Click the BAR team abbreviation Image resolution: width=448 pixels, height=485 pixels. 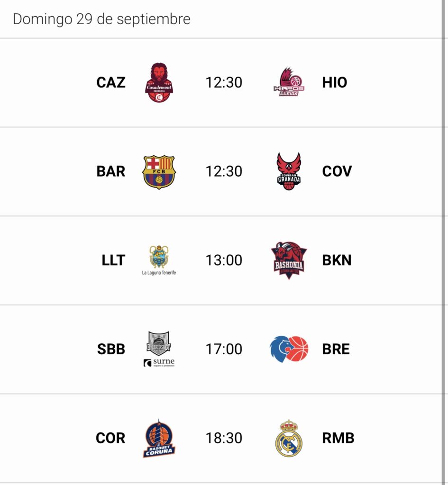[111, 171]
